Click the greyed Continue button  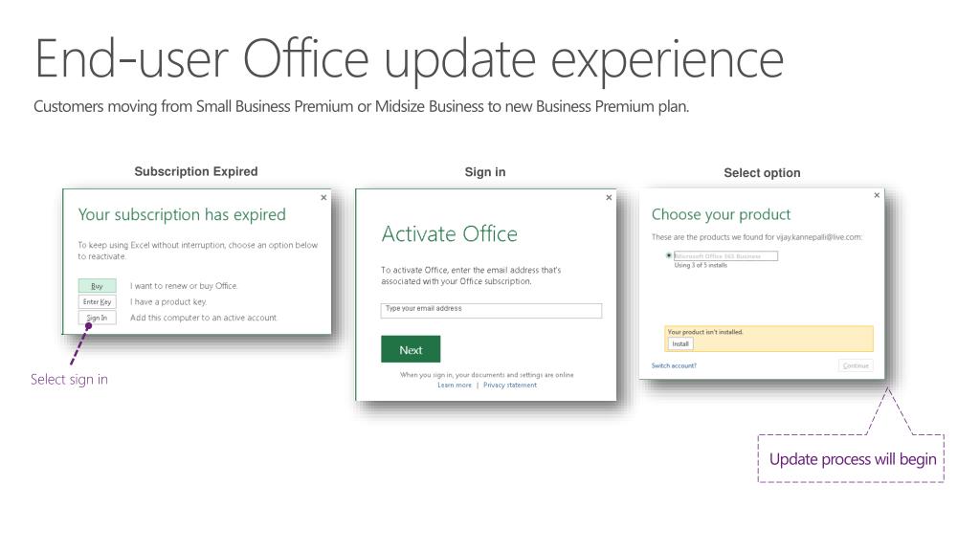pos(856,366)
